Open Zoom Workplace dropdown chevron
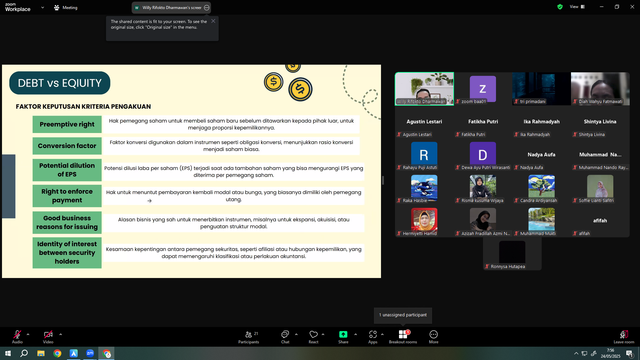Screen dimensions: 640x360 pyautogui.click(x=42, y=7)
